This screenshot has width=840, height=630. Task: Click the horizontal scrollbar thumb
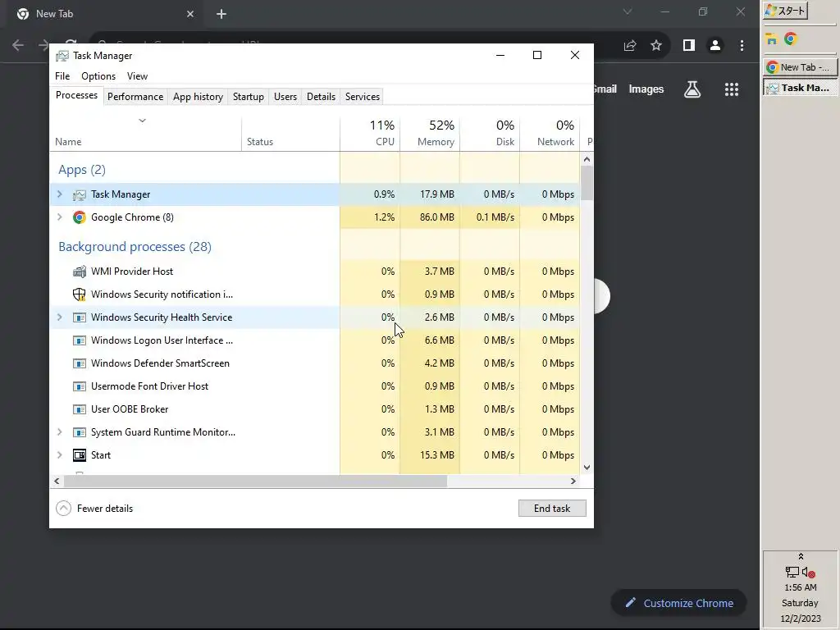(256, 481)
